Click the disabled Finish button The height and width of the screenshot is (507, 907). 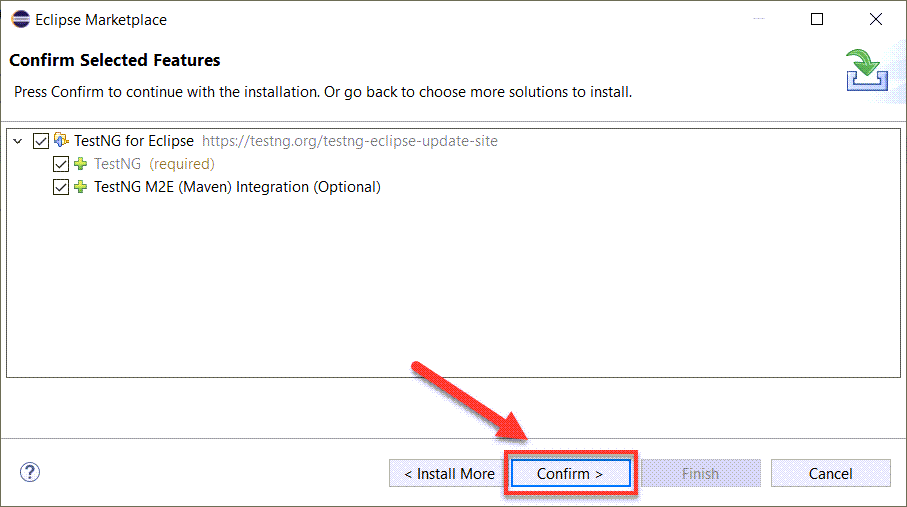pos(700,473)
